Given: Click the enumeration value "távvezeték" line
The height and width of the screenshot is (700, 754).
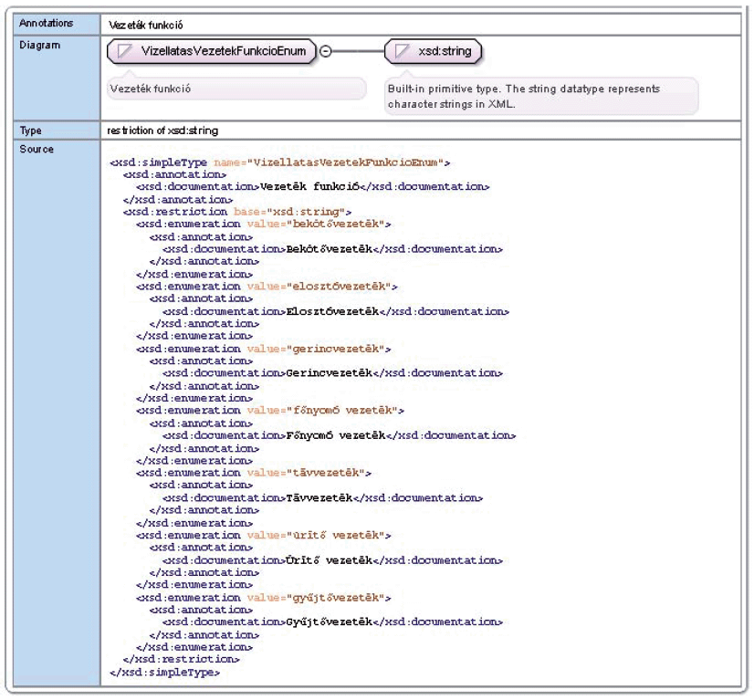Looking at the screenshot, I should (x=254, y=473).
